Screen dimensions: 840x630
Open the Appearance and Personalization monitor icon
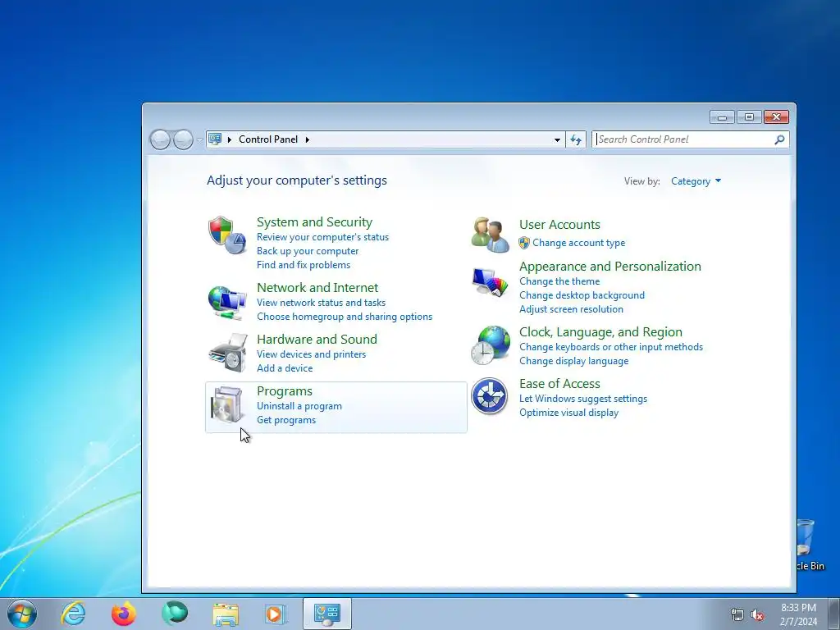click(x=491, y=282)
